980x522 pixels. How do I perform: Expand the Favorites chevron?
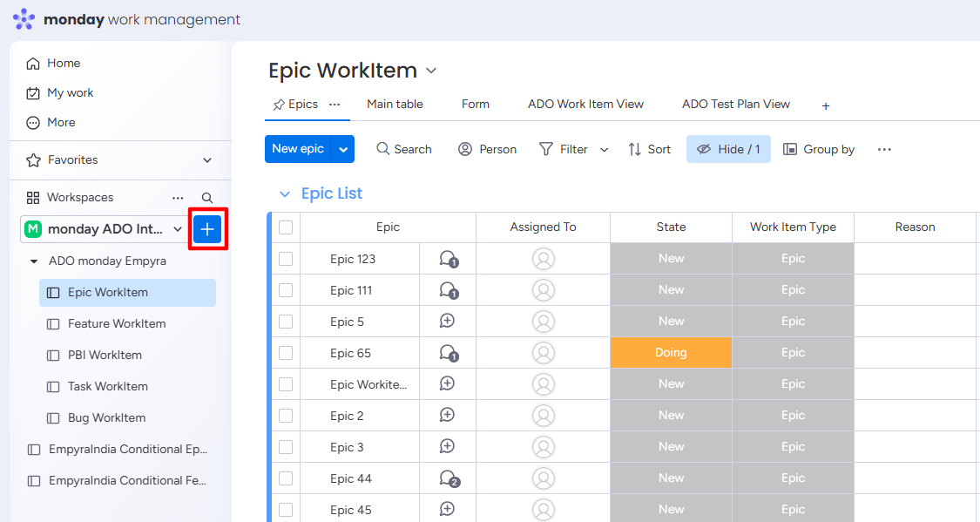(x=207, y=160)
